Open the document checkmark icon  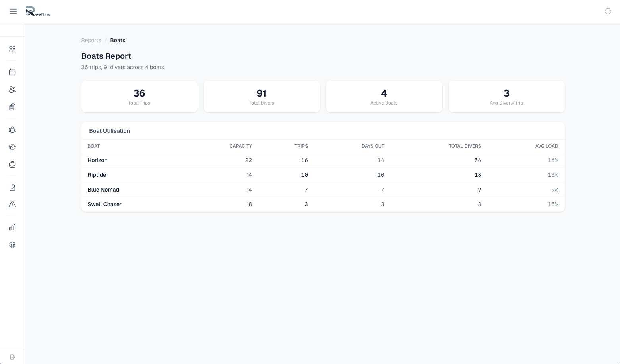tap(12, 187)
